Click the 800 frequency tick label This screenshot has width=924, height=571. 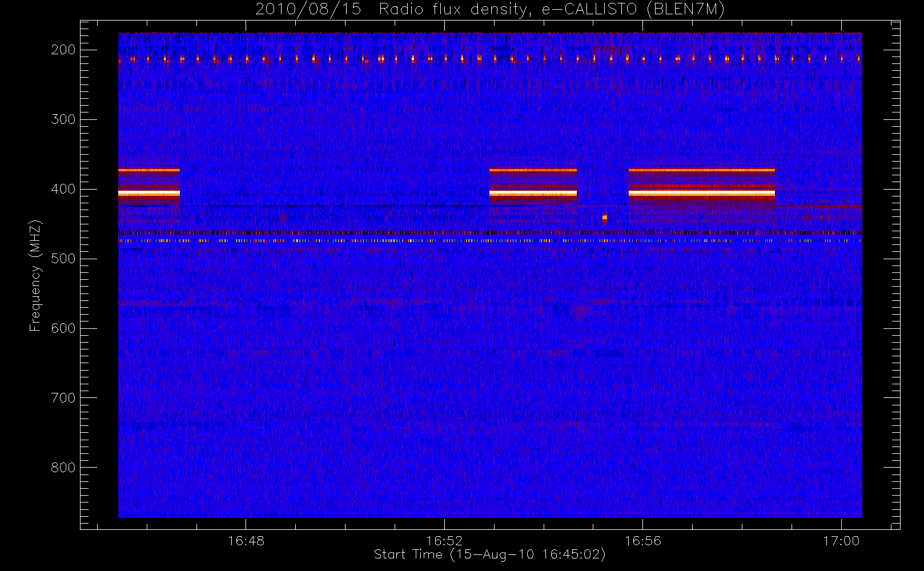click(x=63, y=468)
